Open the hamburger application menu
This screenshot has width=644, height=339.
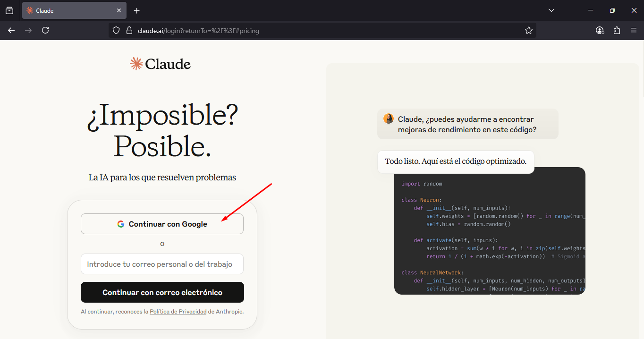tap(634, 30)
